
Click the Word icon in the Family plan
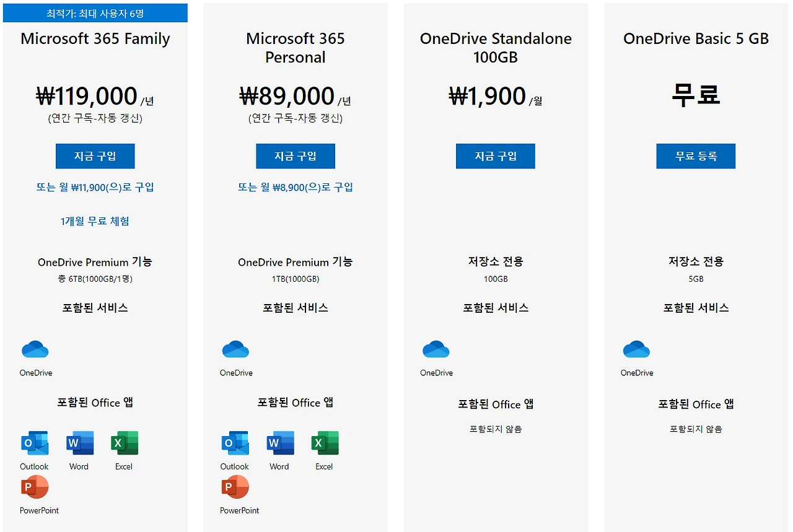(x=79, y=443)
